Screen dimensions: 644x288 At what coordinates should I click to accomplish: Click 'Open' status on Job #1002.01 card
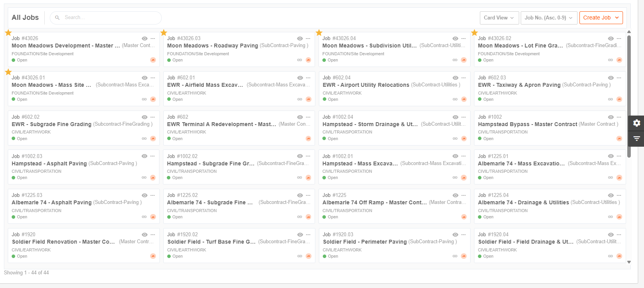point(333,177)
